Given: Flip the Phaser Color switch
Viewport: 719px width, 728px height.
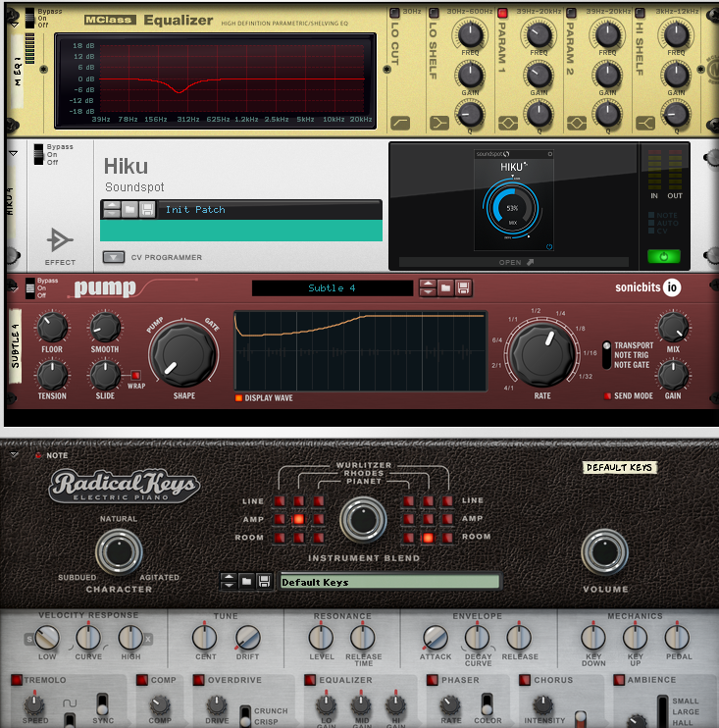Looking at the screenshot, I should click(x=487, y=704).
